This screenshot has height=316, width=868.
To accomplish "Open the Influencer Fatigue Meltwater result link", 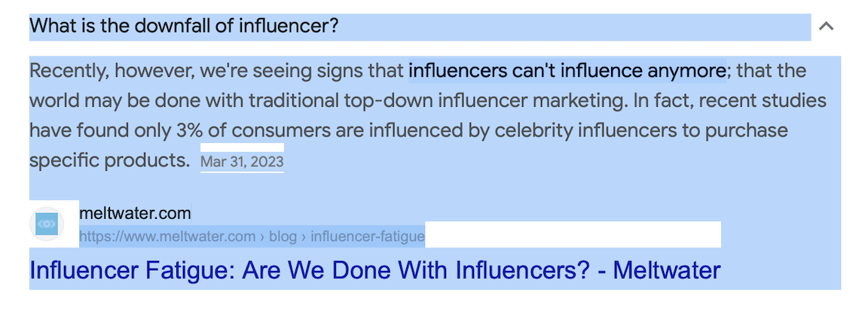I will 374,270.
